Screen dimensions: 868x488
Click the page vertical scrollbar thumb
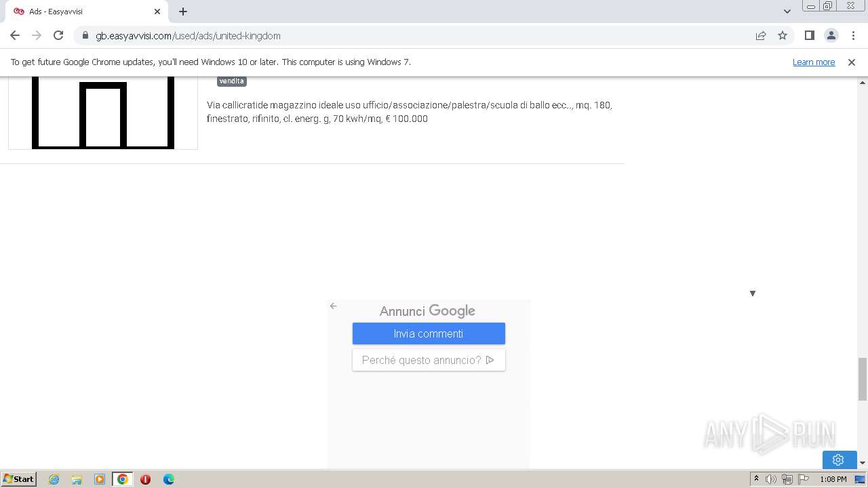coord(863,379)
